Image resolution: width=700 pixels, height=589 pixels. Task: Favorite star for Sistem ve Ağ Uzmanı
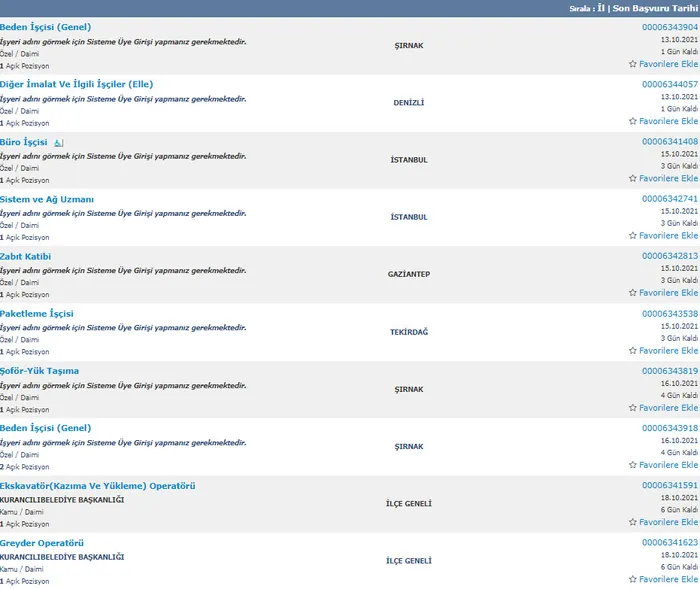point(632,236)
